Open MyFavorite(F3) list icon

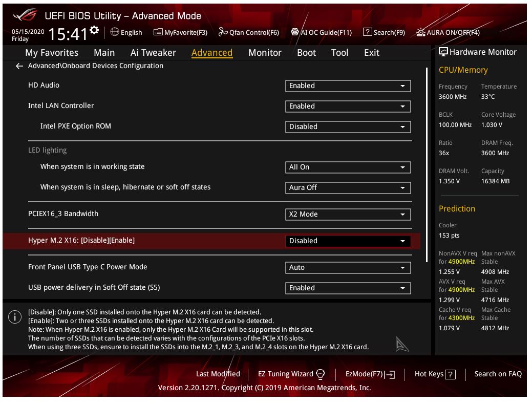click(158, 32)
